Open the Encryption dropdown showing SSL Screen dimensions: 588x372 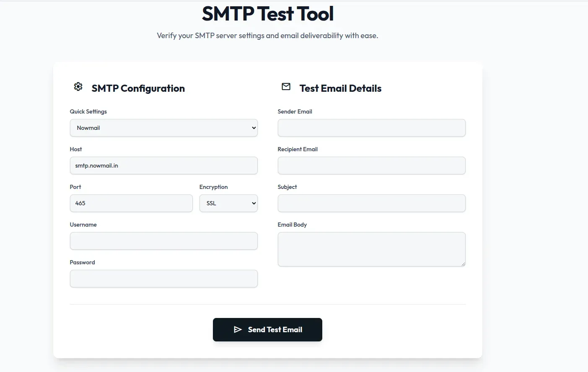coord(228,203)
